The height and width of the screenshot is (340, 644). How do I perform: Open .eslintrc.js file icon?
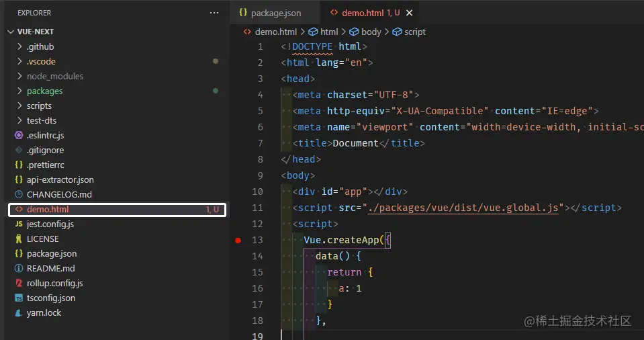[x=19, y=135]
